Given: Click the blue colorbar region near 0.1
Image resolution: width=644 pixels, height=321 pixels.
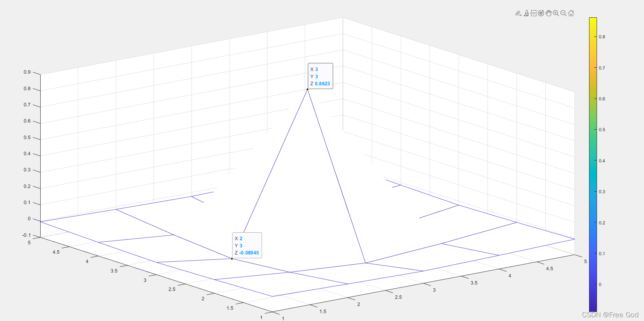Looking at the screenshot, I should pyautogui.click(x=593, y=254).
